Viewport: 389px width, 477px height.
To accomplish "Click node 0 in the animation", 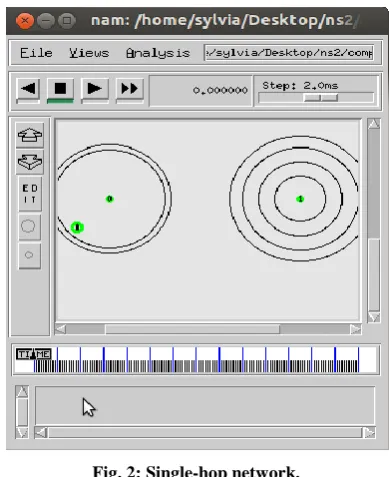I will 110,199.
